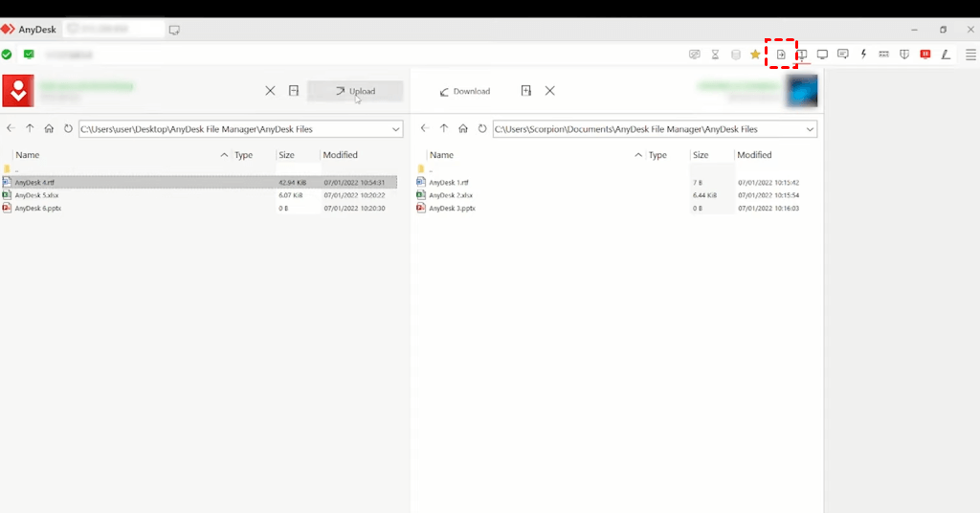Click local path field showing Desktop\AnyDesk File Manager
The width and height of the screenshot is (980, 513).
point(240,129)
